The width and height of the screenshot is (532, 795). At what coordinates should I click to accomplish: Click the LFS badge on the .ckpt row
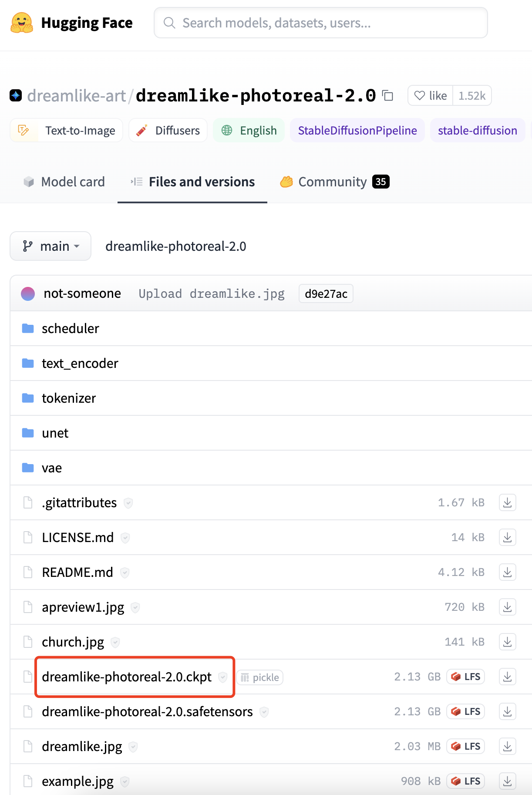(x=465, y=677)
